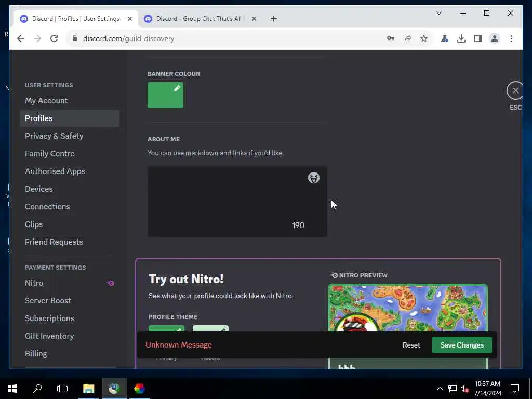Edit the banner colour swatch
This screenshot has width=532, height=399.
[165, 95]
